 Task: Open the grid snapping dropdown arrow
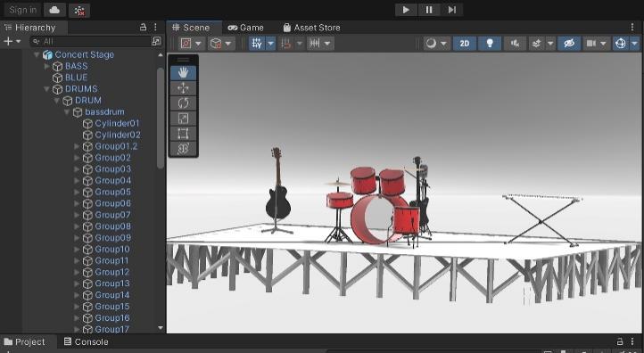tap(300, 43)
